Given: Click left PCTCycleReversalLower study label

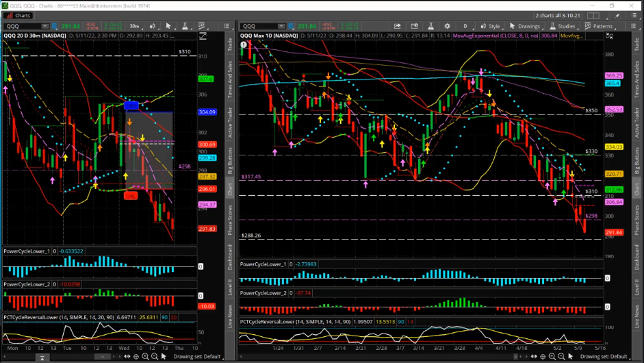Looking at the screenshot, I should click(59, 317).
